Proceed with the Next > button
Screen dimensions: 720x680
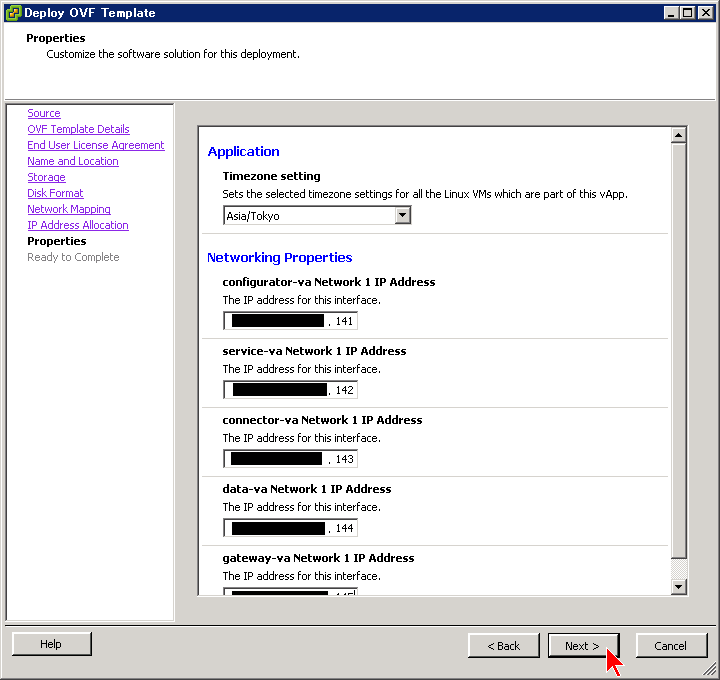click(x=583, y=646)
